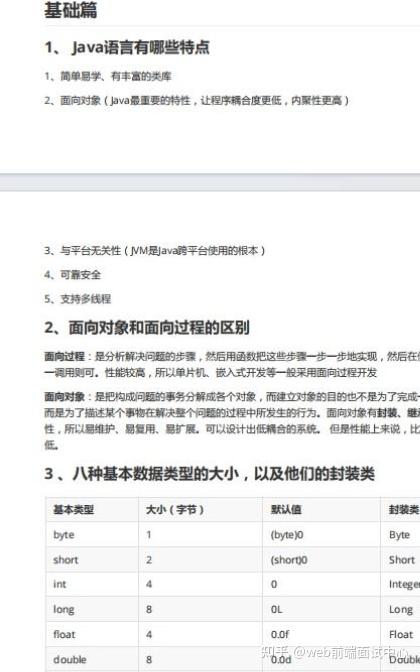Select the list item starting "2、面向对象（Java最重要的特性"
The height and width of the screenshot is (672, 420).
pos(197,100)
